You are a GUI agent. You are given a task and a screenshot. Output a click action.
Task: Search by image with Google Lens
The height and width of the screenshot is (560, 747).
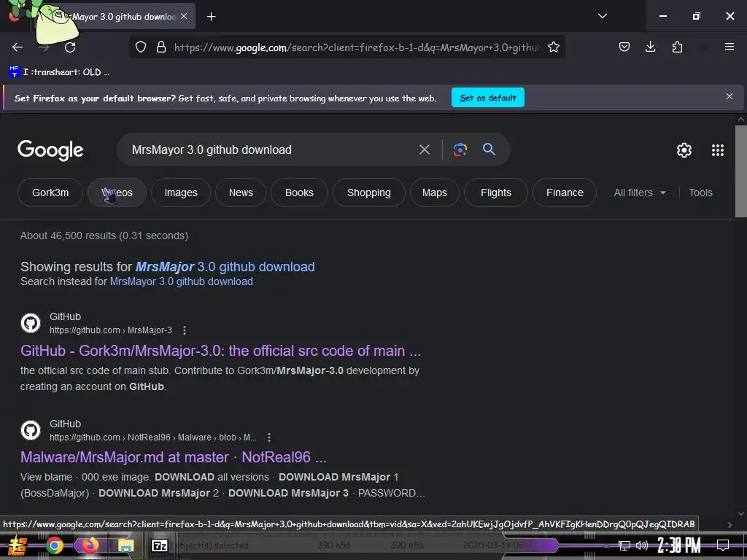tap(460, 149)
